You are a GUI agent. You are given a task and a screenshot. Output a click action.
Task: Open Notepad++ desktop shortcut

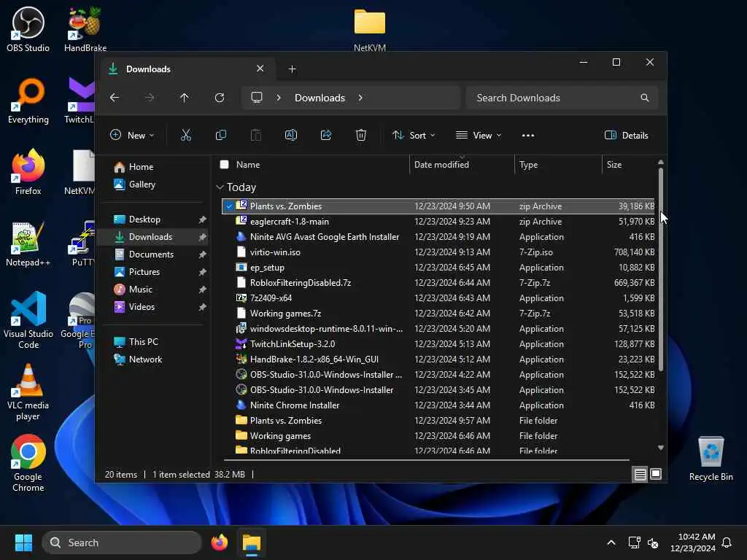coord(28,244)
